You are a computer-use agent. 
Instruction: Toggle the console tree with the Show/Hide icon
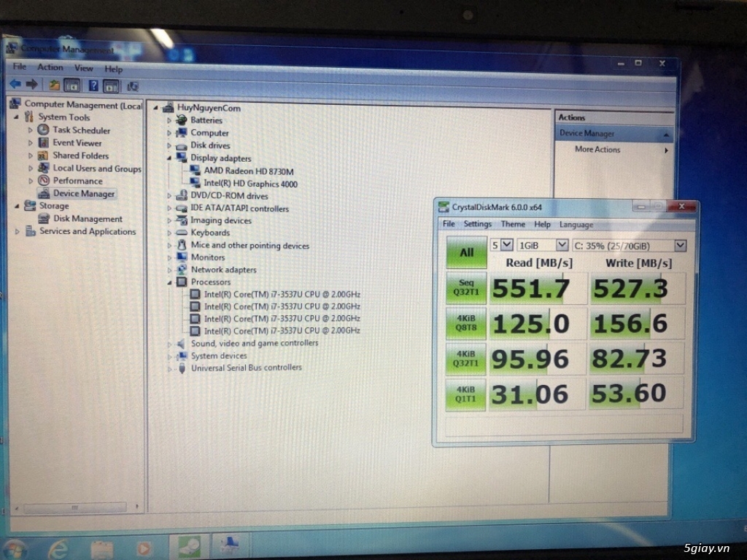coord(73,85)
